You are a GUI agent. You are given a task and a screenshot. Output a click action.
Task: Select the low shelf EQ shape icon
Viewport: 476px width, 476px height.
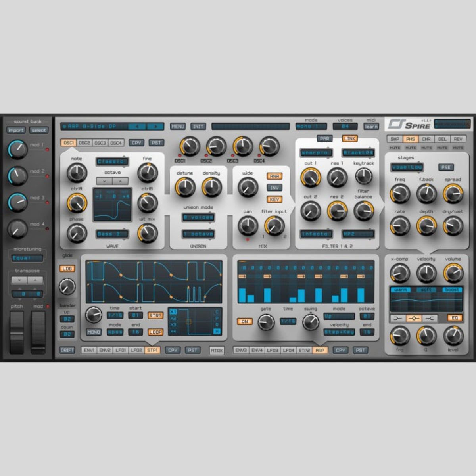(x=398, y=318)
